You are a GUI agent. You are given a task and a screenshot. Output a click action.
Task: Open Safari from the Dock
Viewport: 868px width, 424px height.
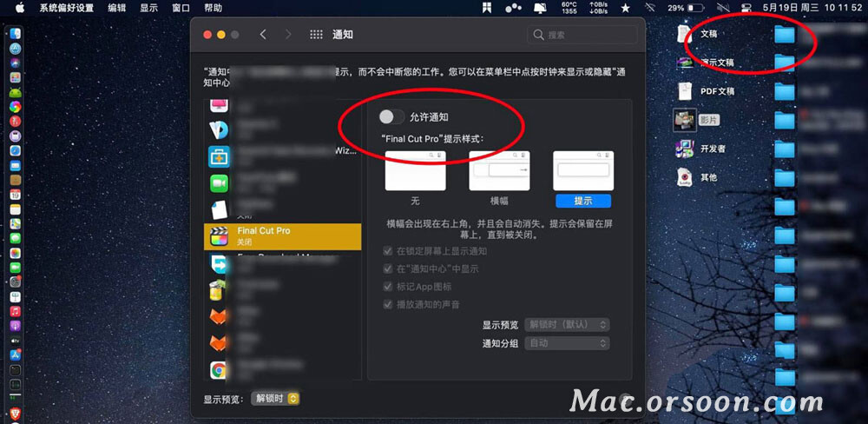(15, 150)
